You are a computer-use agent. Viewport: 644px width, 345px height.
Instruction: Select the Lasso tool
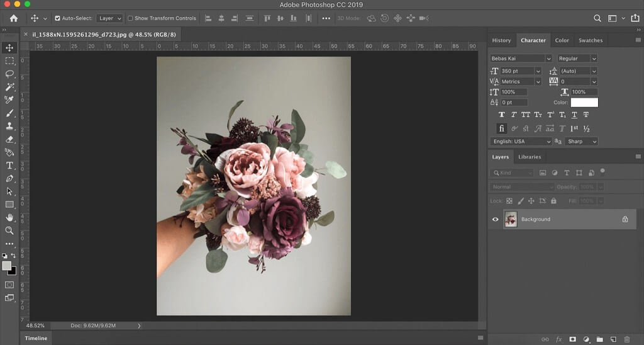[x=9, y=74]
